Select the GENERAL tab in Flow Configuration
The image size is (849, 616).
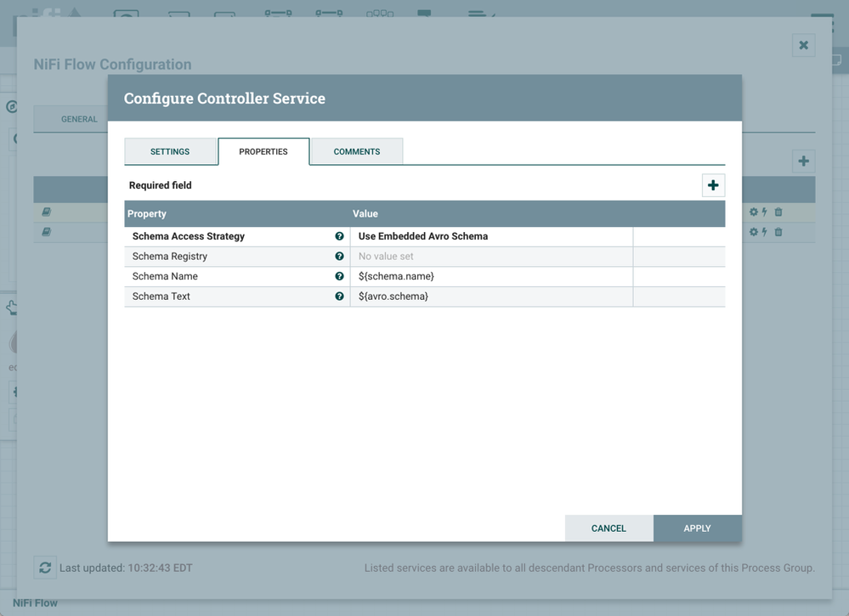(x=79, y=119)
